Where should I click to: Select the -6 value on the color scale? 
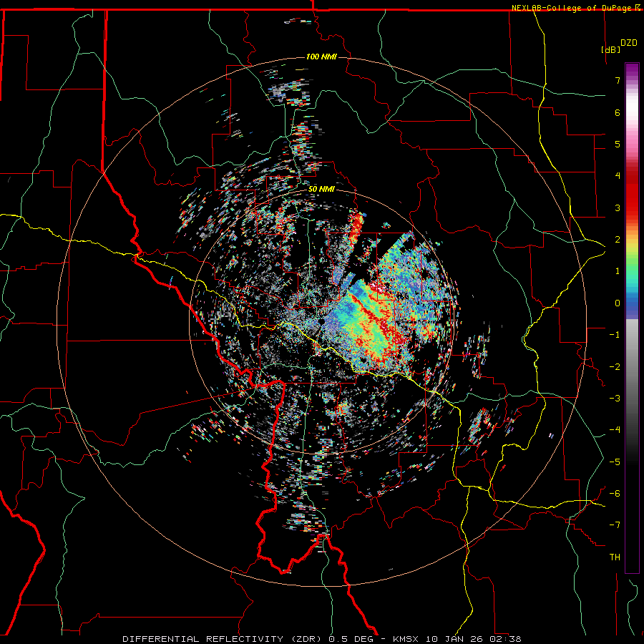click(615, 493)
